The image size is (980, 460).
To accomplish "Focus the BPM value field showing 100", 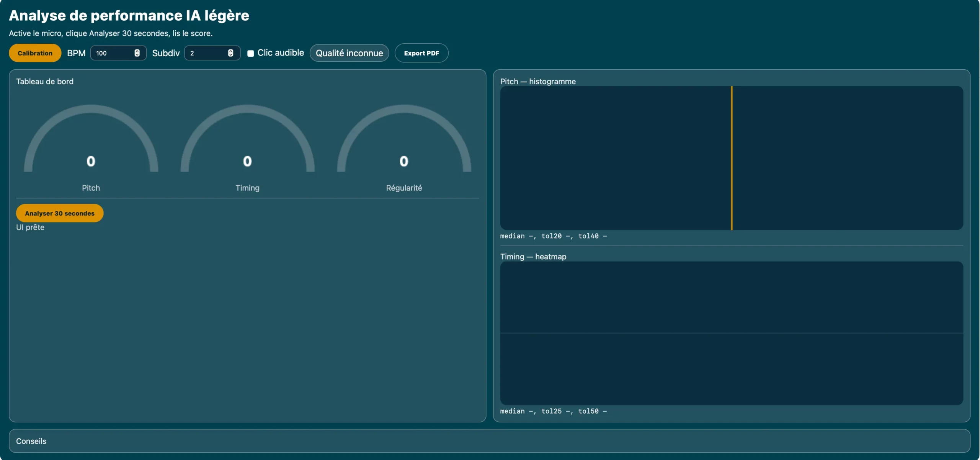I will coord(112,53).
